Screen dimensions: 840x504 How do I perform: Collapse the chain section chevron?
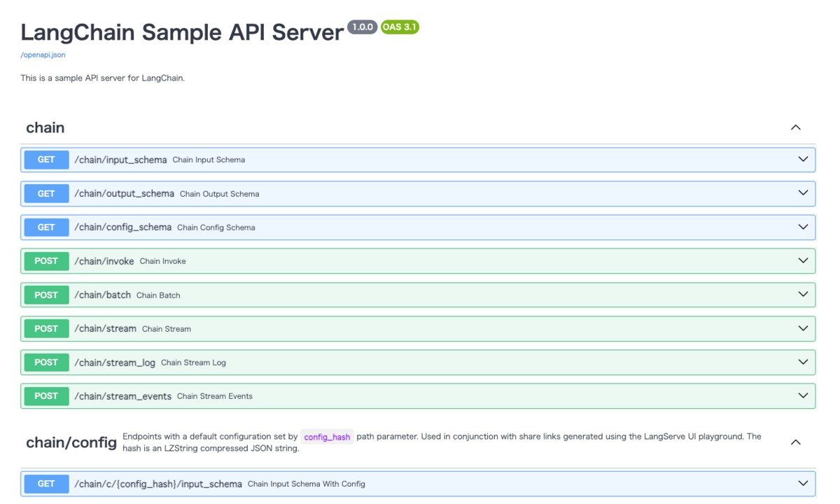tap(795, 127)
